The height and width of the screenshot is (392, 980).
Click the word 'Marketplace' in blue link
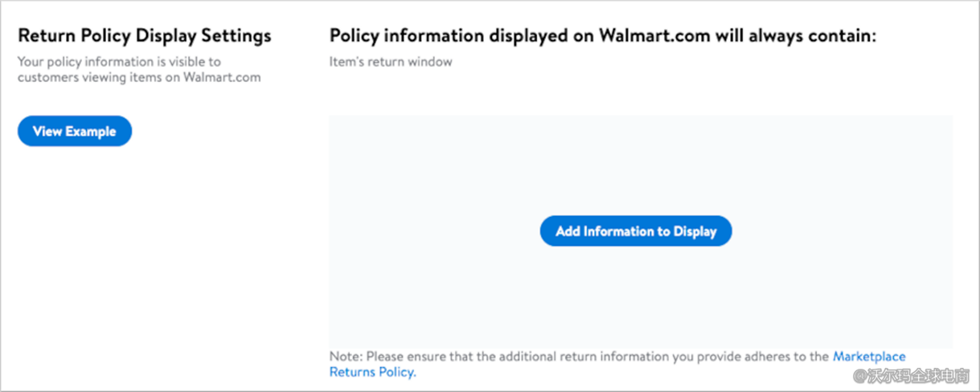(x=869, y=356)
